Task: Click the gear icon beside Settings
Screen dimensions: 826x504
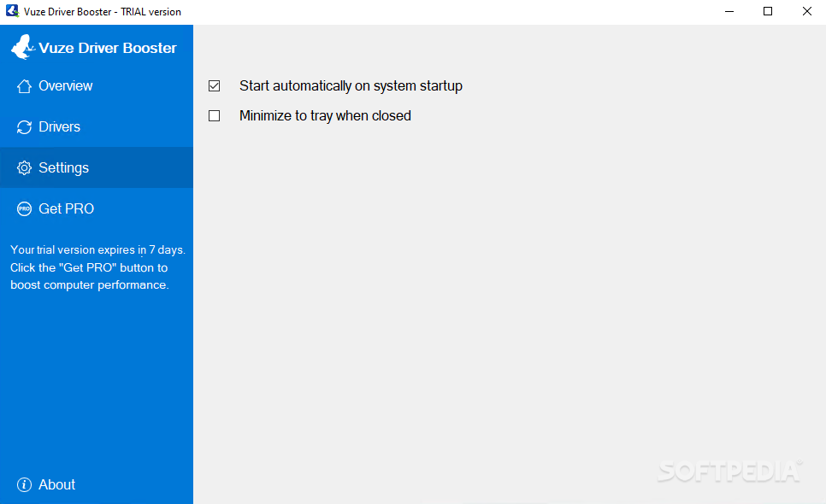Action: [24, 167]
